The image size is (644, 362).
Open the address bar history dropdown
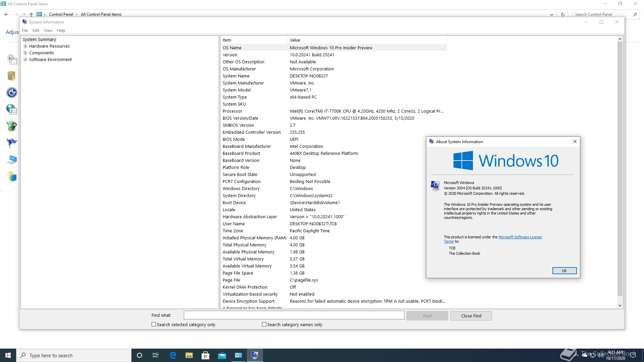552,14
